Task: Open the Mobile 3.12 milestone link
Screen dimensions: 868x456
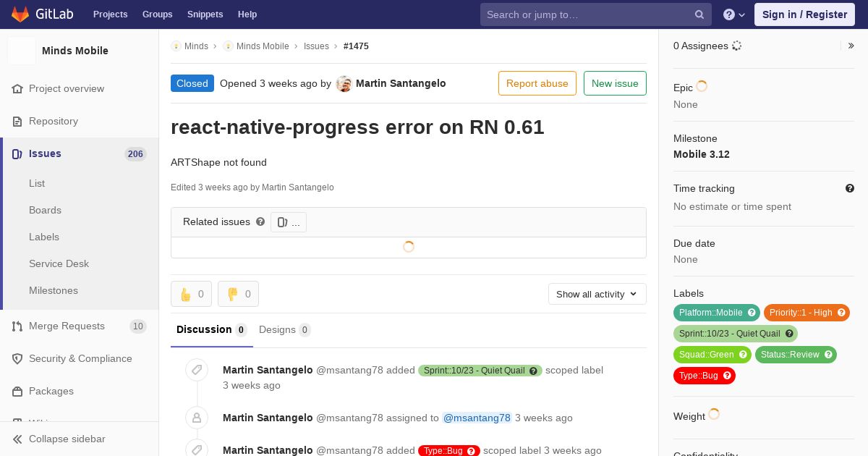Action: (x=702, y=154)
